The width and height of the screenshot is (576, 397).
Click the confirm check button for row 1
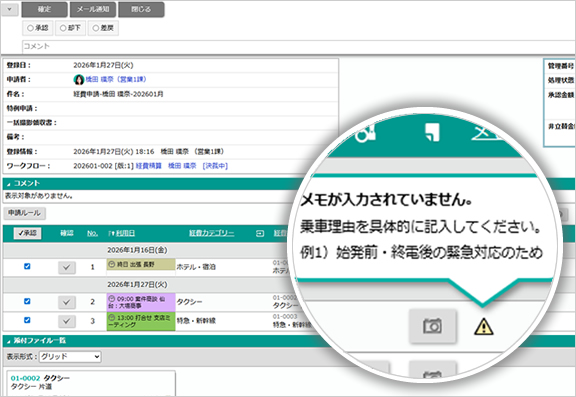[67, 267]
